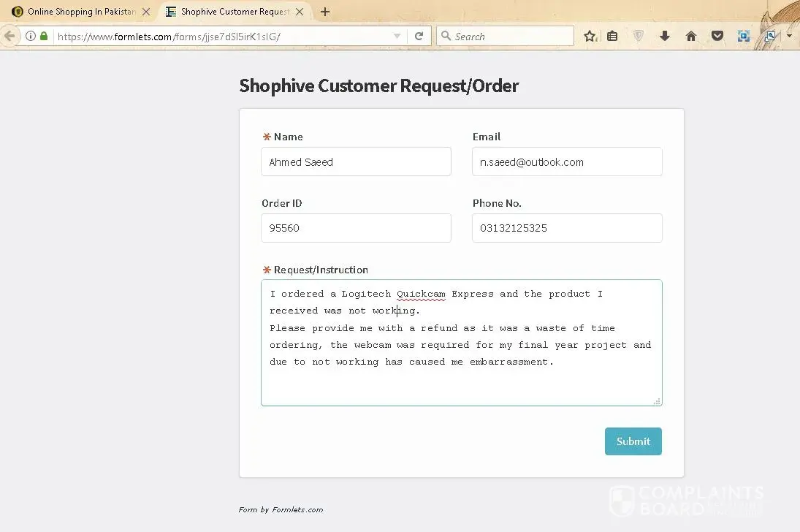The image size is (800, 532).
Task: Close the Shophive Customer Request tab
Action: [x=300, y=11]
